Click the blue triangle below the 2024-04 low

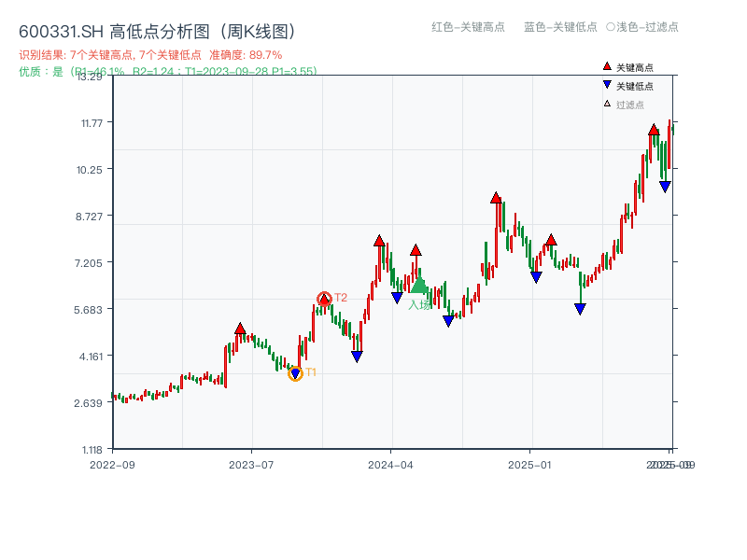[x=396, y=297]
